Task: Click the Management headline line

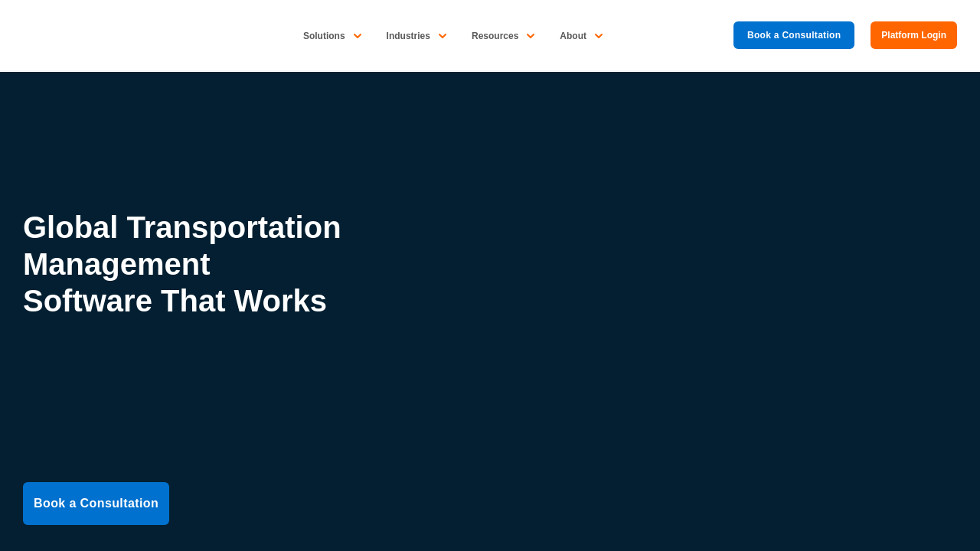Action: 116,264
